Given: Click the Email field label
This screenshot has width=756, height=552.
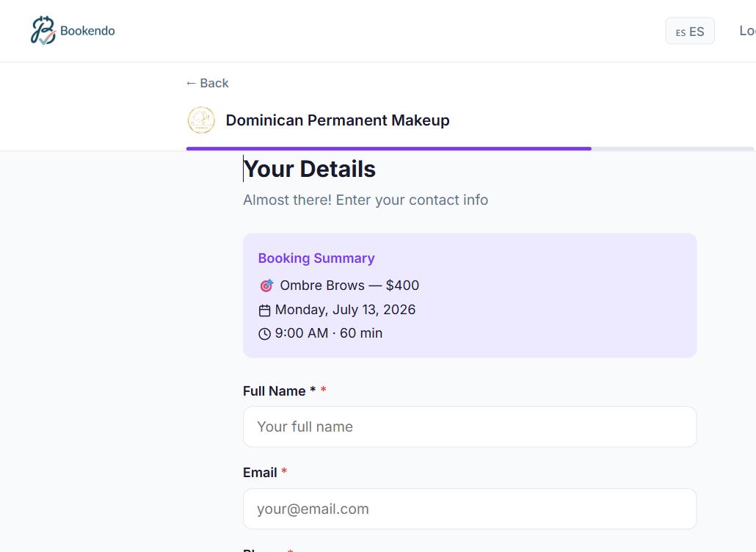Looking at the screenshot, I should 265,473.
